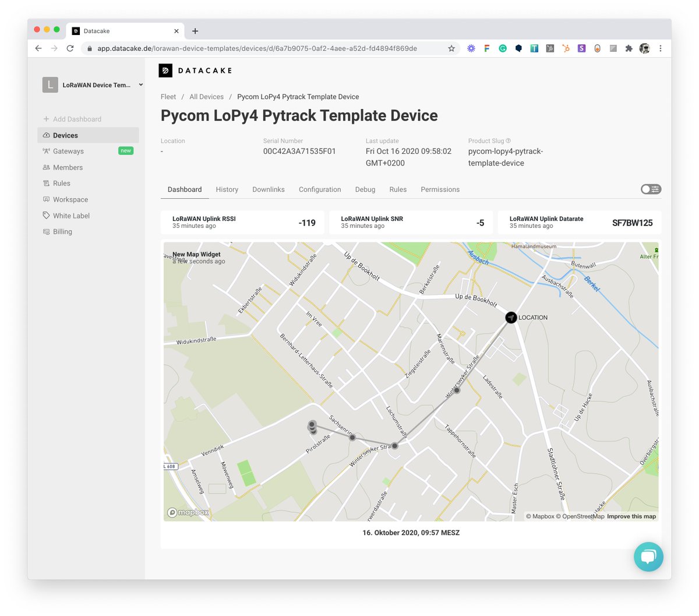Open the browser extensions puzzle menu
Screen dimensions: 699x616
click(x=629, y=48)
